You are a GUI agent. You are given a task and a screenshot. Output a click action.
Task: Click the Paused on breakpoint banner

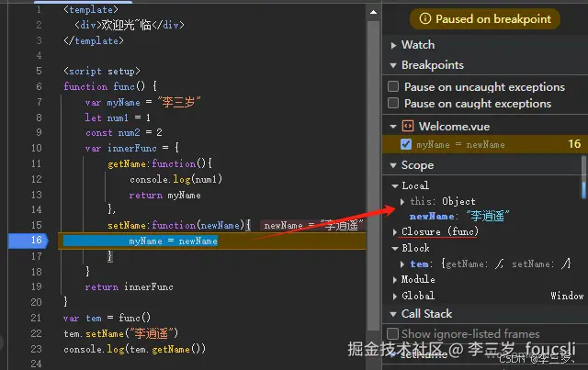pyautogui.click(x=485, y=18)
